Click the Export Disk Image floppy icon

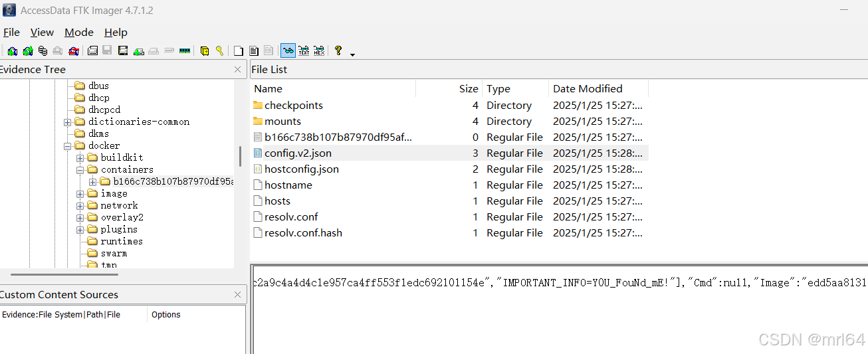pos(107,50)
